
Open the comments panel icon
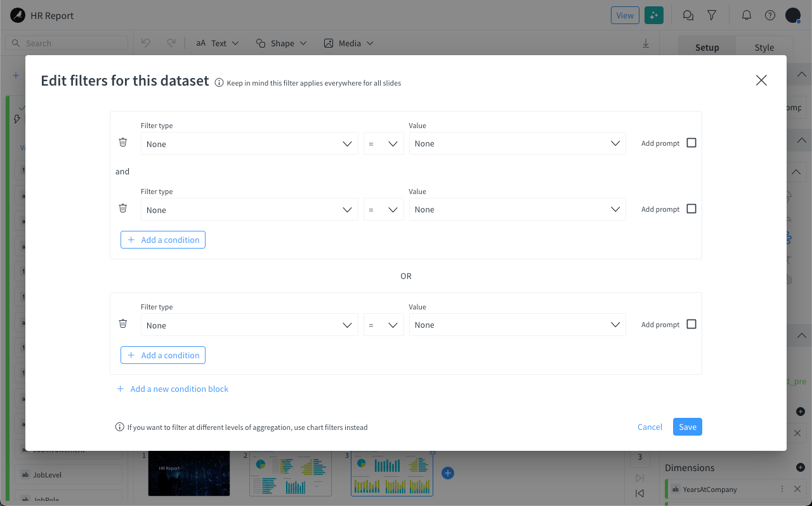(688, 15)
